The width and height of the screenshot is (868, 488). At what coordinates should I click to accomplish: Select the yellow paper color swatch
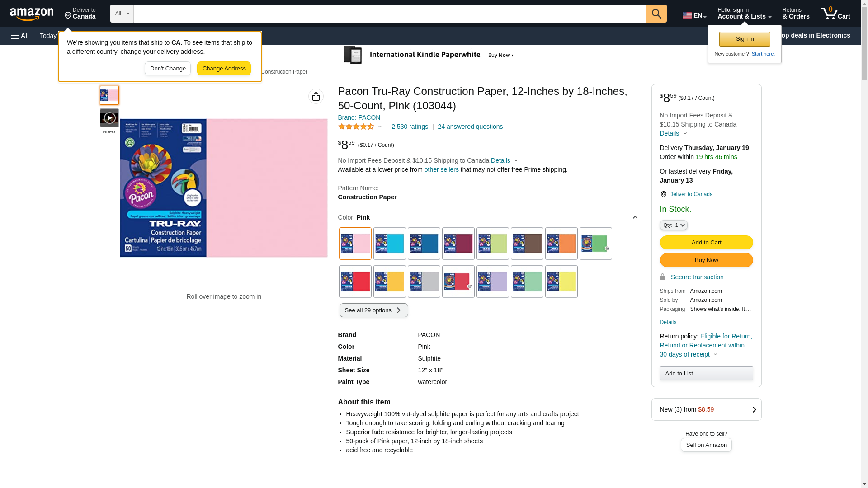point(561,282)
